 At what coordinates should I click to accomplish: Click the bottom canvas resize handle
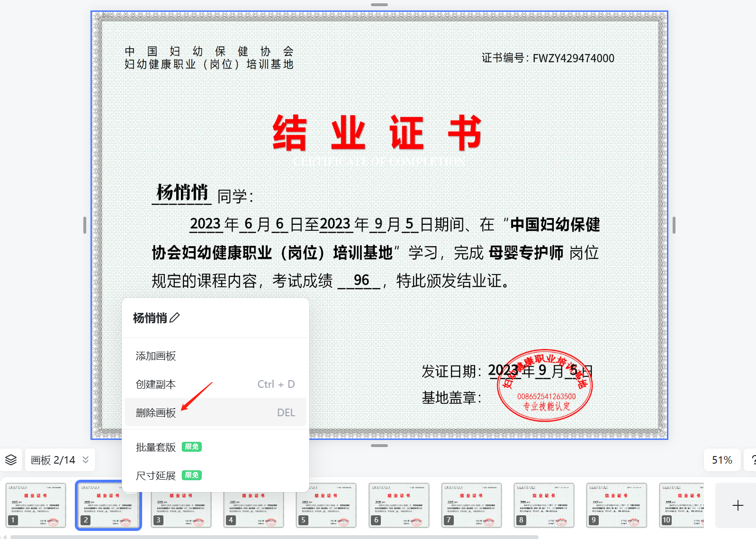tap(379, 446)
